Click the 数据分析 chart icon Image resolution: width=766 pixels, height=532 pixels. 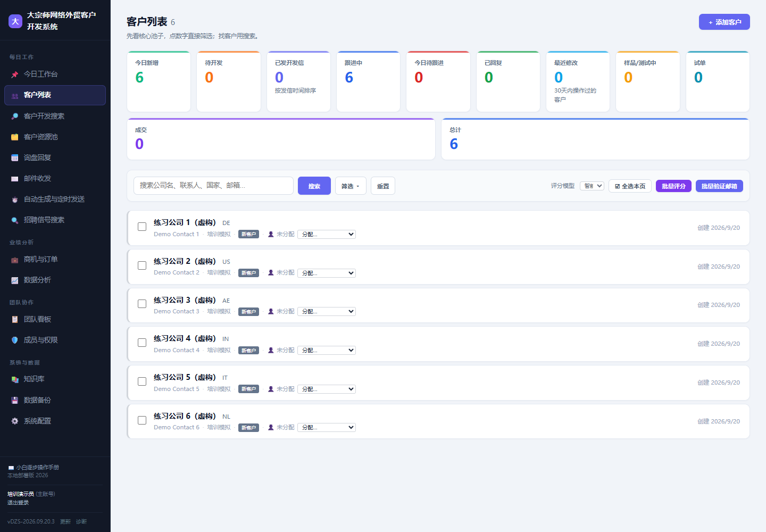pos(15,280)
